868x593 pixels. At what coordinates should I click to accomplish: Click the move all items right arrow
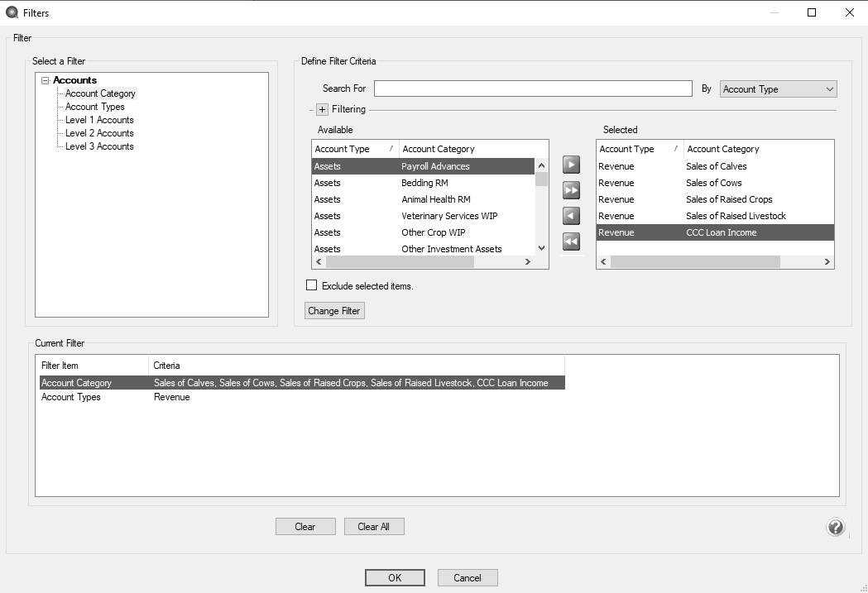click(571, 190)
